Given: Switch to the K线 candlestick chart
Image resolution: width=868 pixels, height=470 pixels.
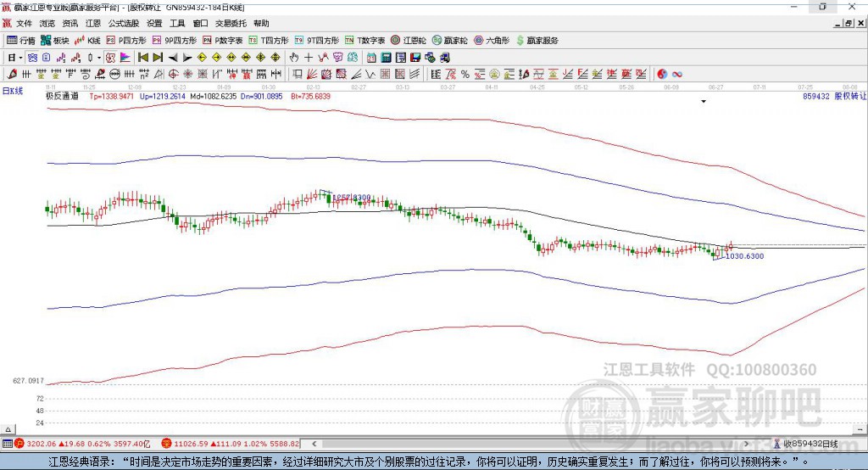Looking at the screenshot, I should 87,41.
